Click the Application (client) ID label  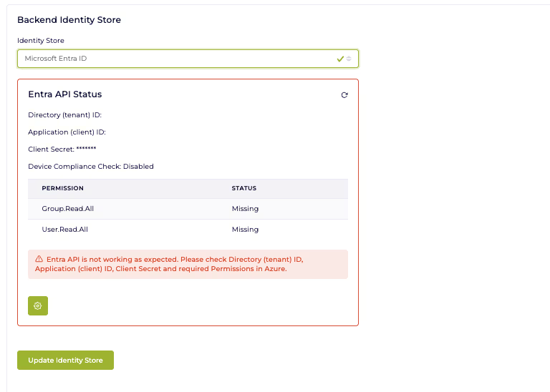[67, 132]
